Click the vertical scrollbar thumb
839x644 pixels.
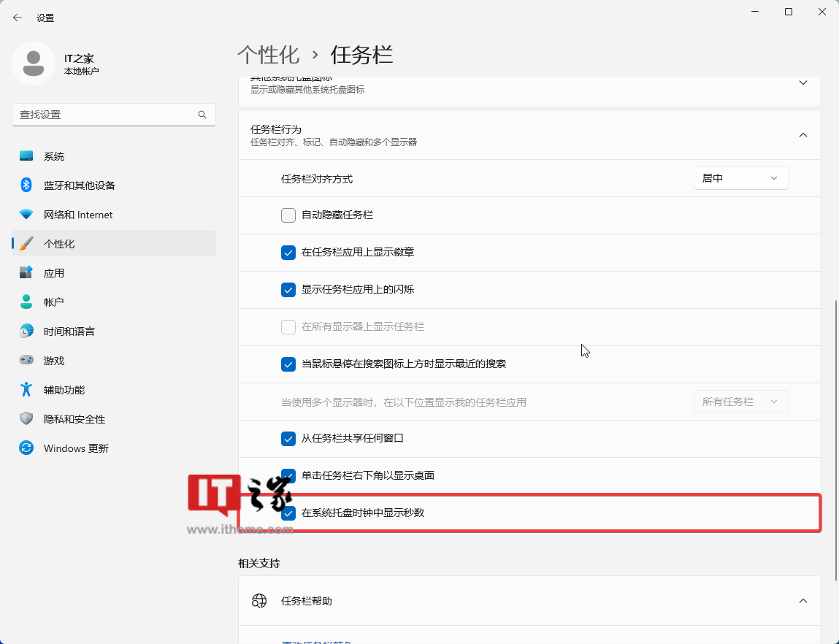pyautogui.click(x=836, y=440)
